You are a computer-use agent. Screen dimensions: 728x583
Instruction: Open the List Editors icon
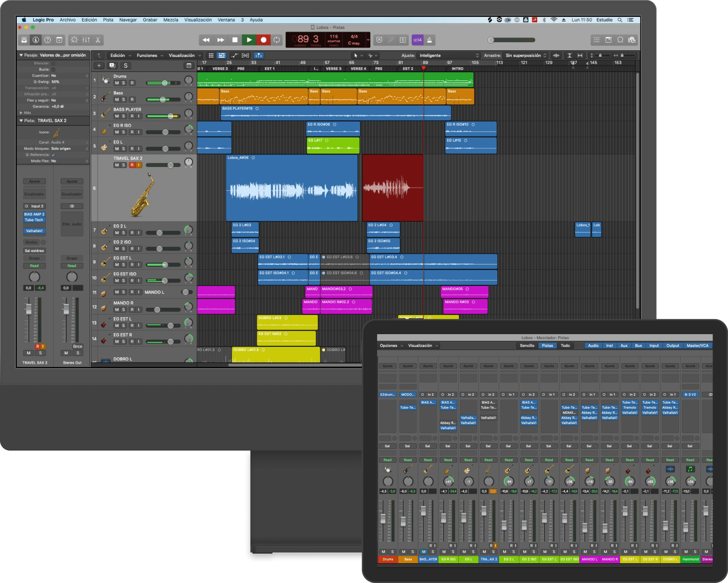[597, 40]
